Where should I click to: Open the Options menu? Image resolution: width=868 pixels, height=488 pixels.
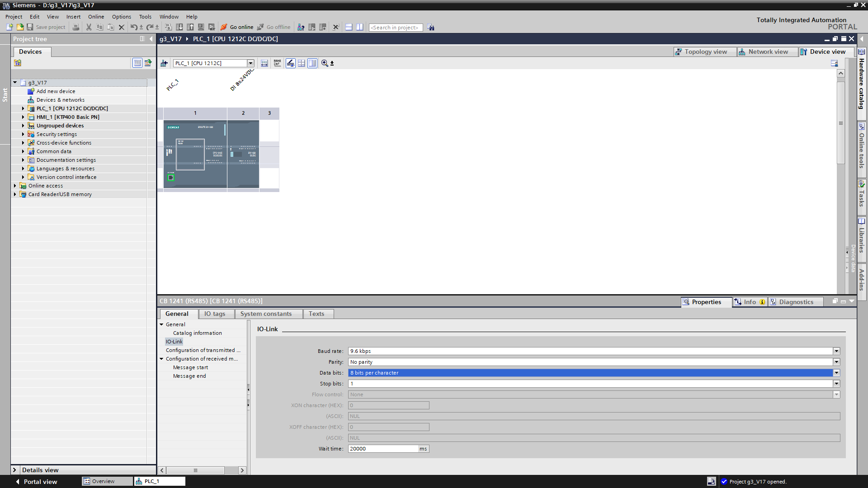click(x=122, y=17)
